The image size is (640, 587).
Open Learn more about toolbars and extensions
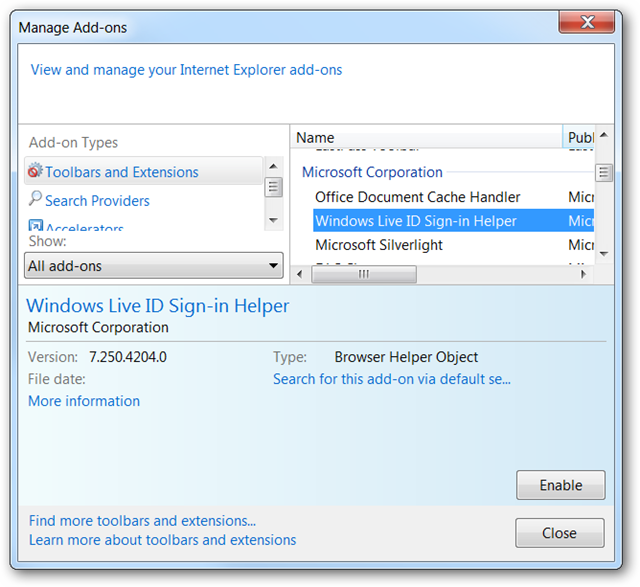tap(162, 540)
